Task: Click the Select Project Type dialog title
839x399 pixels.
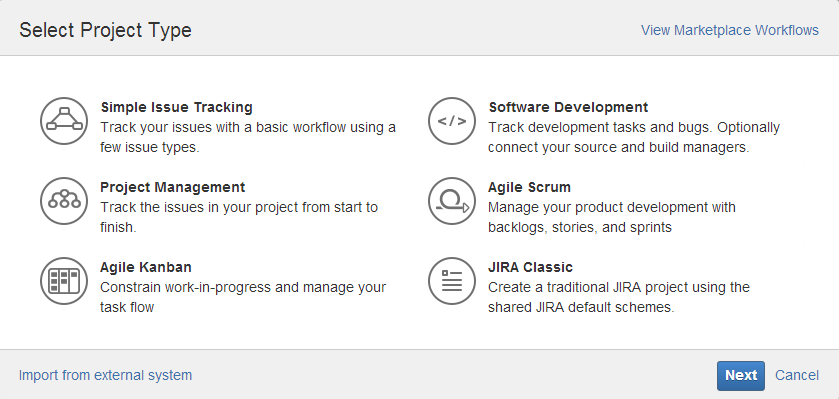Action: (105, 30)
